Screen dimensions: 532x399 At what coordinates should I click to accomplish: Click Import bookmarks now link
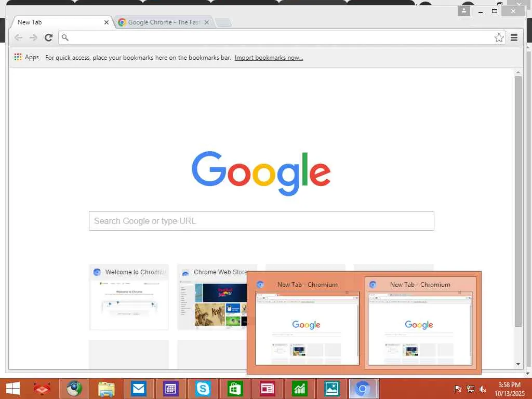(269, 58)
